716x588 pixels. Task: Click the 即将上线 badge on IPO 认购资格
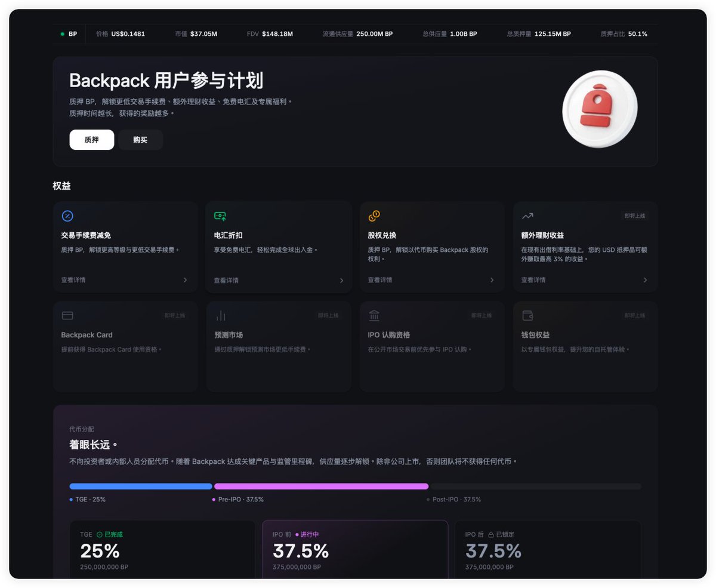(482, 315)
